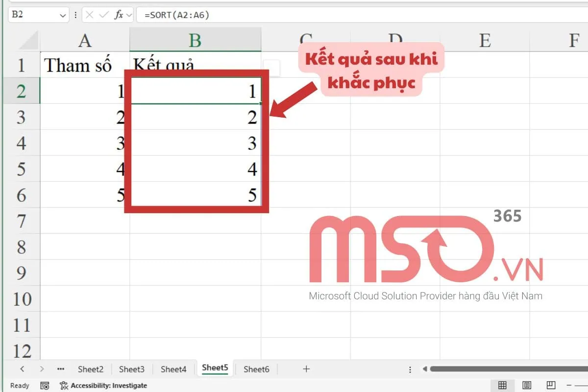Add a new worksheet with the plus button
This screenshot has width=588, height=392.
(x=306, y=368)
